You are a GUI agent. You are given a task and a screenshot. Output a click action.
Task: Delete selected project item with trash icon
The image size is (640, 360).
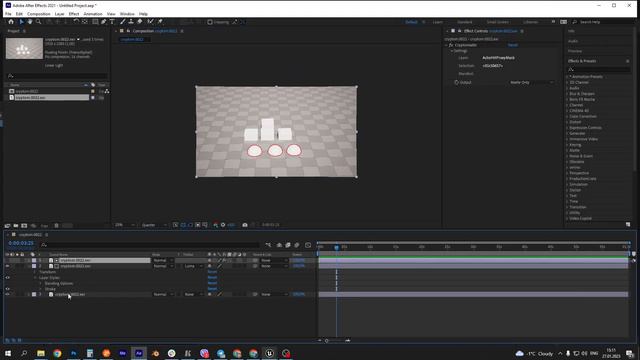(56, 225)
